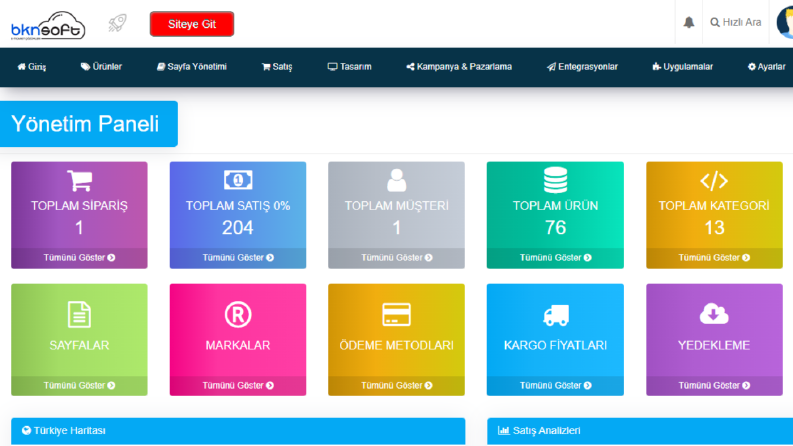Show all under Markalar
This screenshot has height=446, width=793.
click(x=238, y=385)
